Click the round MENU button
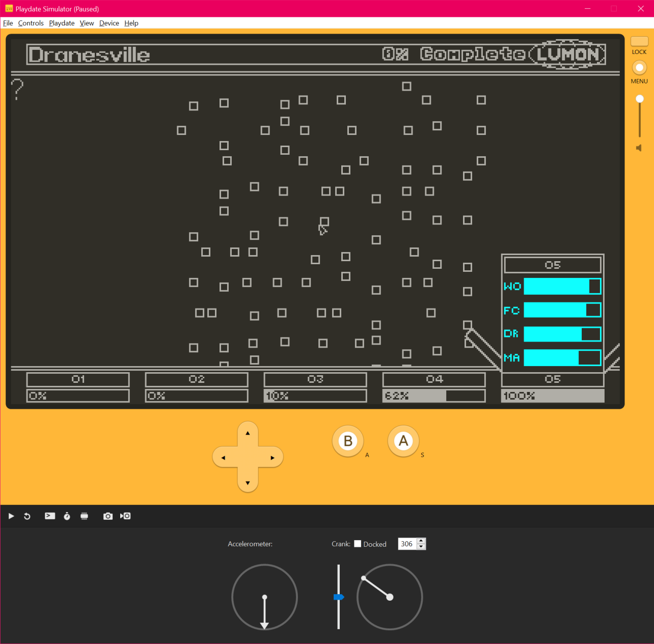Image resolution: width=654 pixels, height=644 pixels. pyautogui.click(x=639, y=68)
